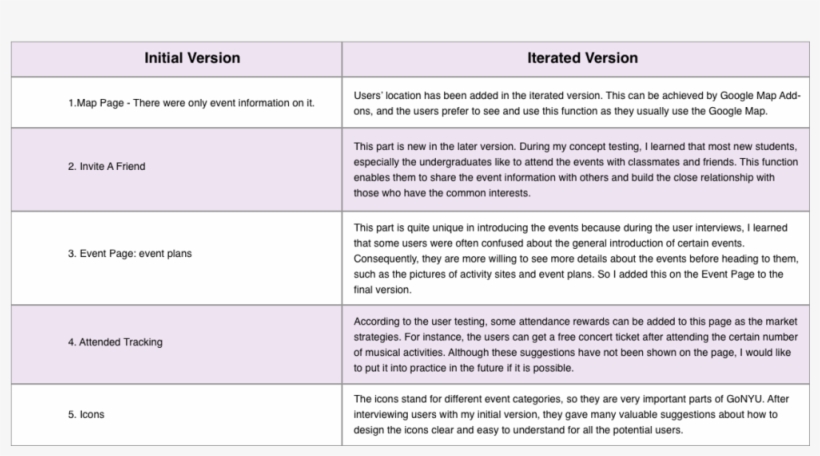Click the 'This part is new' paragraph
This screenshot has width=820, height=456.
click(577, 168)
